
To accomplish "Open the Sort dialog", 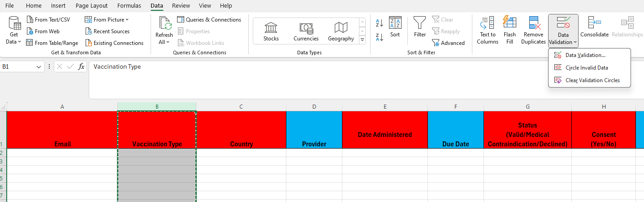I will click(x=395, y=27).
